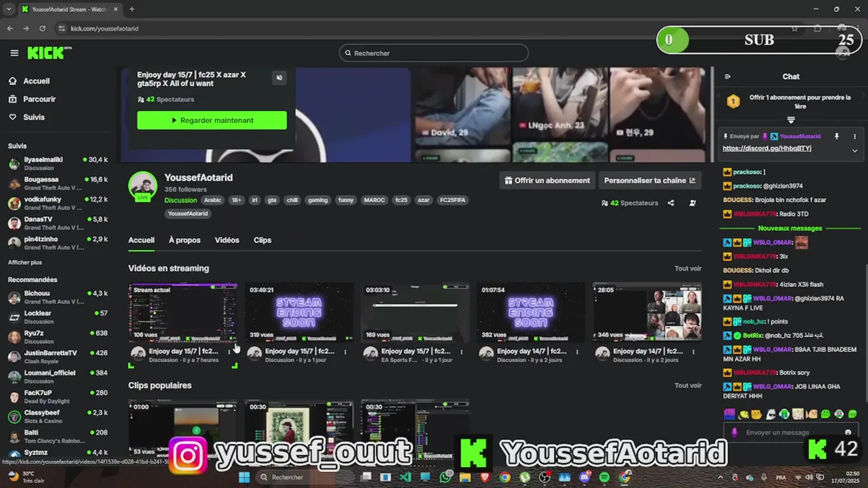
Task: Click the volume icon in system tray
Action: pos(810,477)
